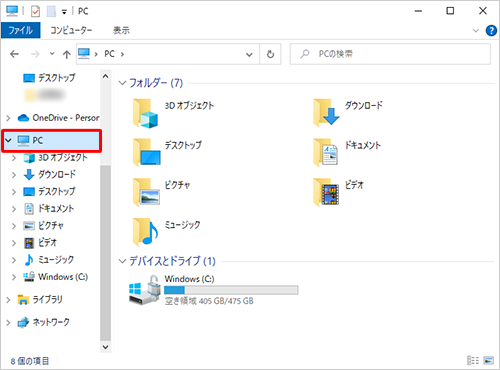Collapse the PC tree node chevron

click(x=8, y=141)
